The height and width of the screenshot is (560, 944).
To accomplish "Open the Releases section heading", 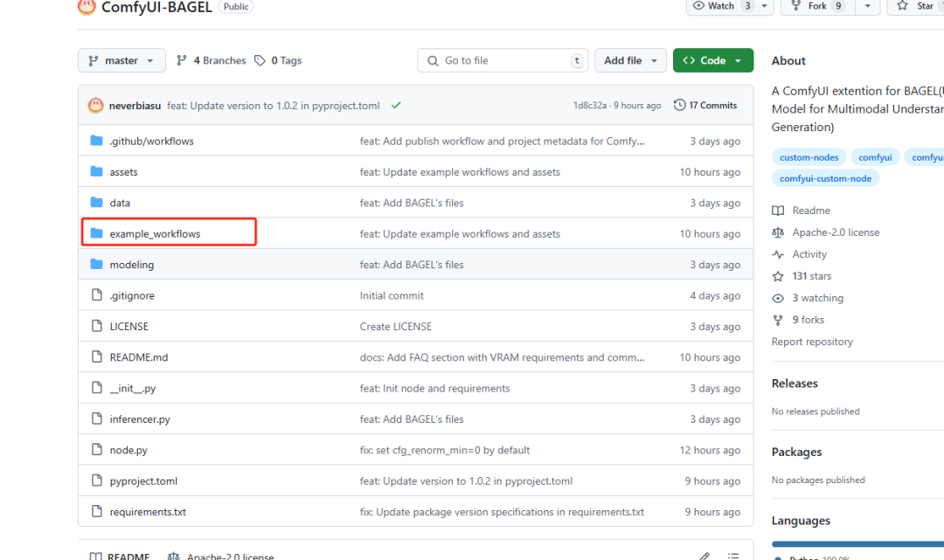I will click(795, 384).
